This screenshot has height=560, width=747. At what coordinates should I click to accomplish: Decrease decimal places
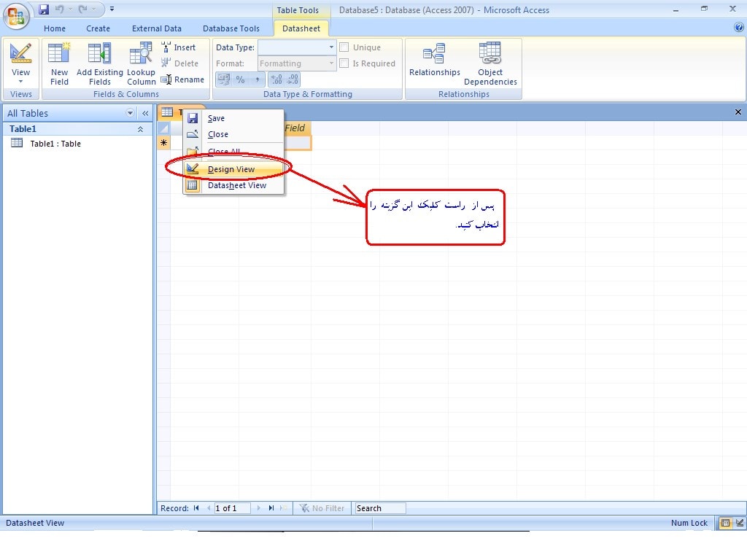point(293,79)
